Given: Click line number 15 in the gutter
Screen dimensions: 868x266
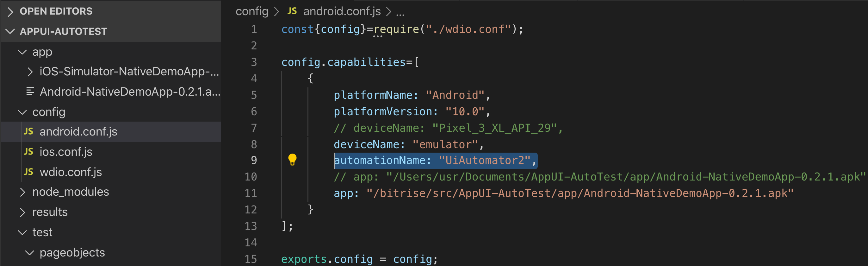Looking at the screenshot, I should click(x=251, y=259).
